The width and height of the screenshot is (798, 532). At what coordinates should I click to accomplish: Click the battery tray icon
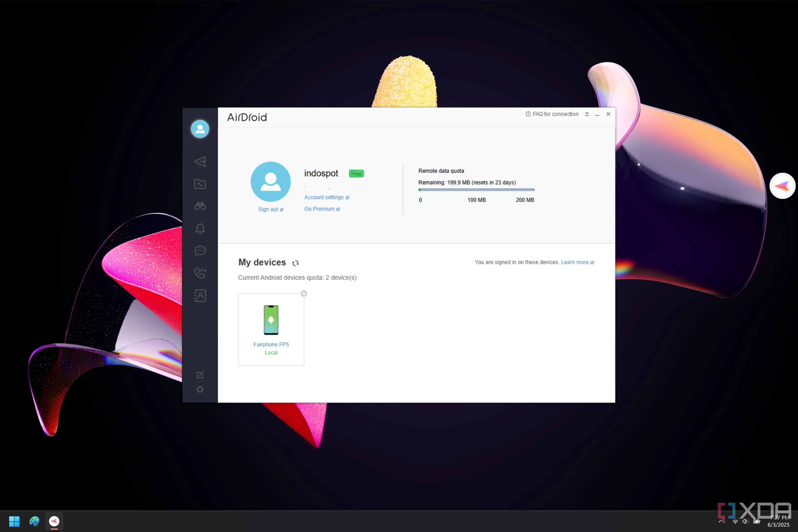tap(757, 522)
